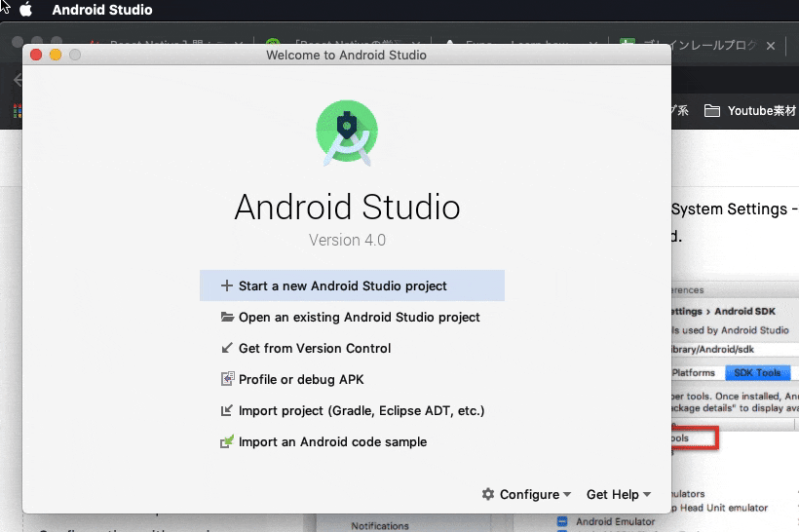Choose Profile or debug APK

click(352, 379)
